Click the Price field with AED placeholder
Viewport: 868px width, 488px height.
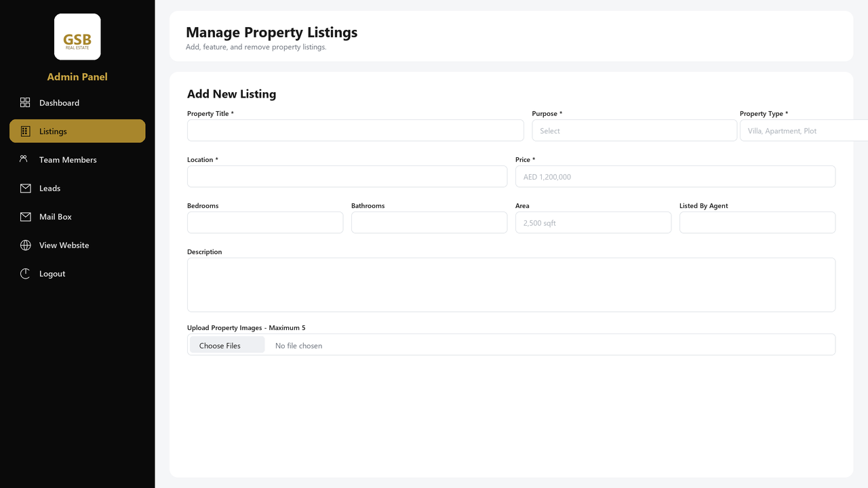tap(675, 177)
